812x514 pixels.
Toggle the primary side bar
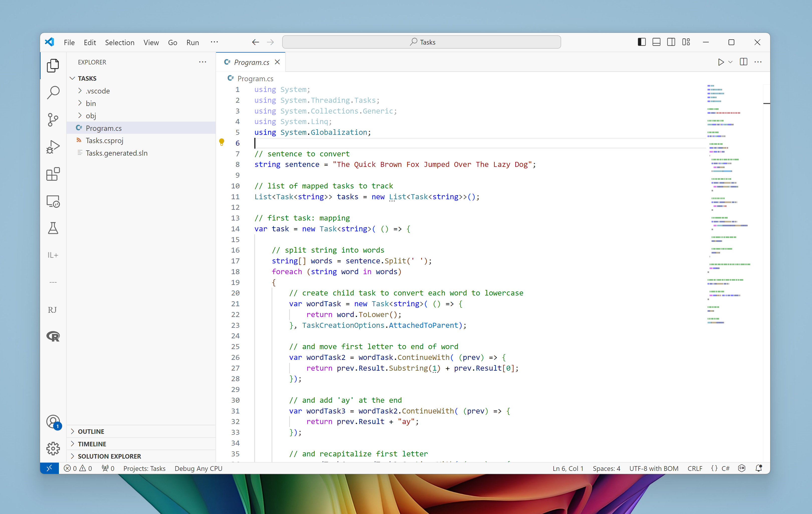(x=641, y=42)
